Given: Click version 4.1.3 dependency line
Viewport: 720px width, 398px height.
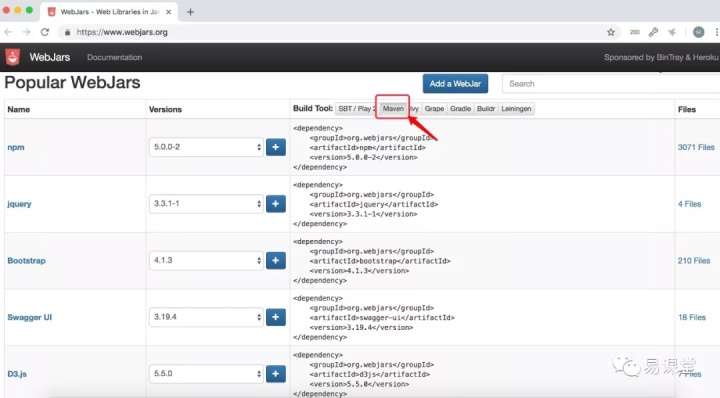Looking at the screenshot, I should point(359,271).
